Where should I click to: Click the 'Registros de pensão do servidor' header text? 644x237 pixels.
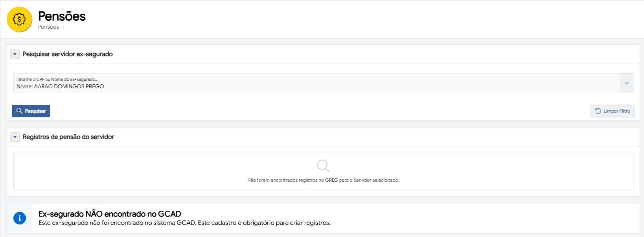(68, 137)
